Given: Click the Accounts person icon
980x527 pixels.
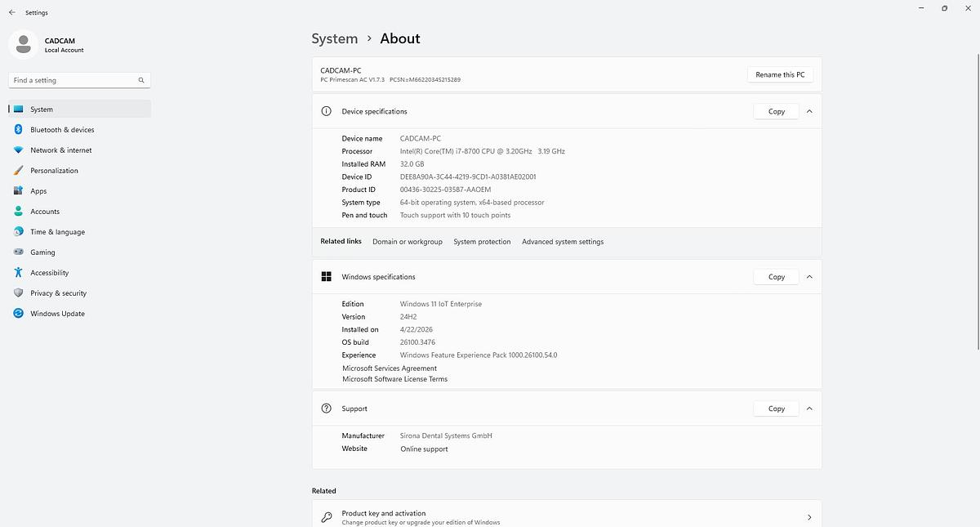Looking at the screenshot, I should (18, 212).
